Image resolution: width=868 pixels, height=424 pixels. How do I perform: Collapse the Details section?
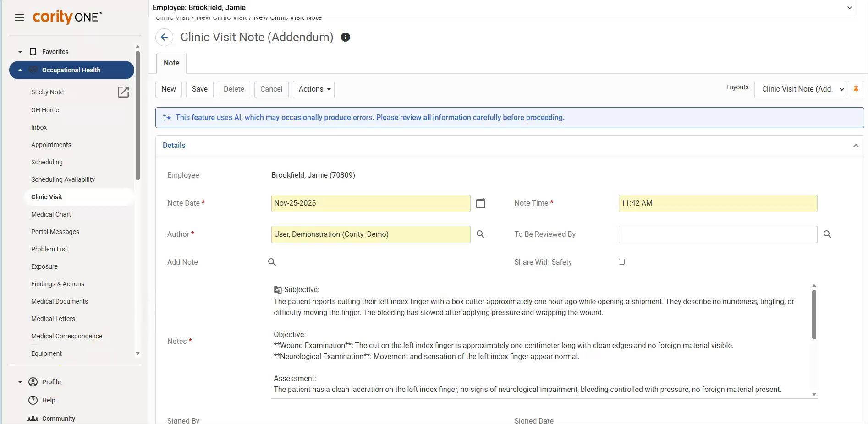point(856,146)
